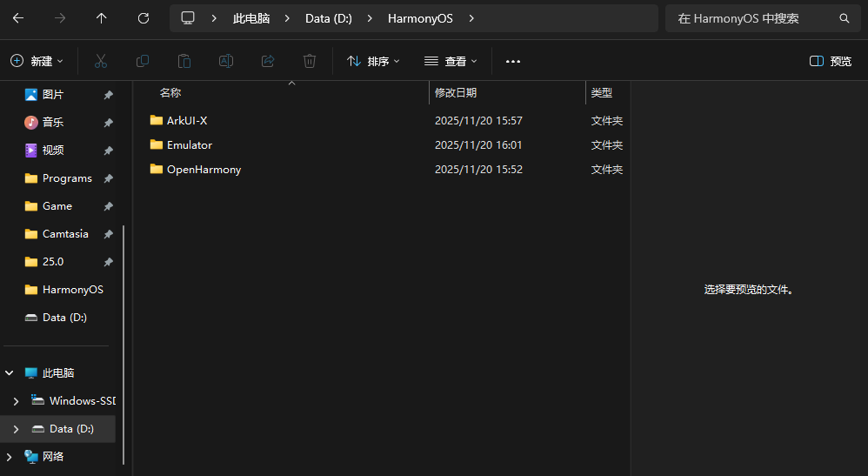
Task: Click pin icon next to 图片
Action: pyautogui.click(x=109, y=95)
